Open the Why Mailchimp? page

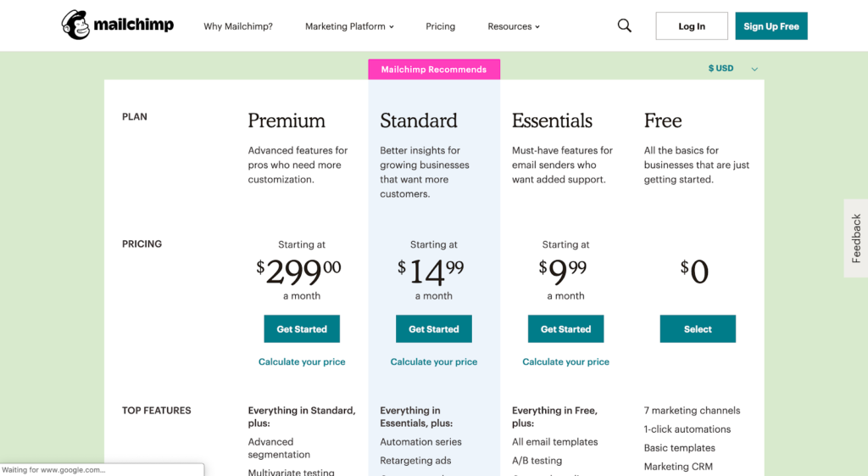238,26
